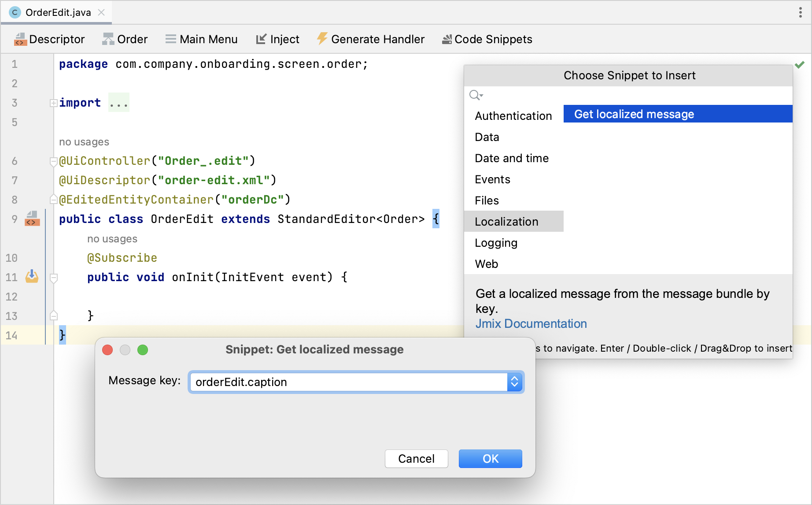Click the @Subscribe annotation

coord(122,258)
